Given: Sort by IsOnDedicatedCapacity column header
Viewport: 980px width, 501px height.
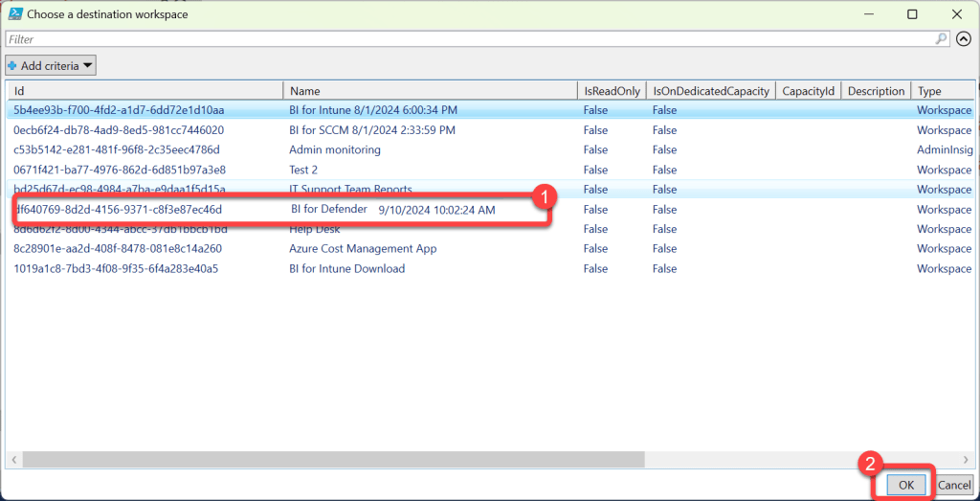Looking at the screenshot, I should coord(709,91).
